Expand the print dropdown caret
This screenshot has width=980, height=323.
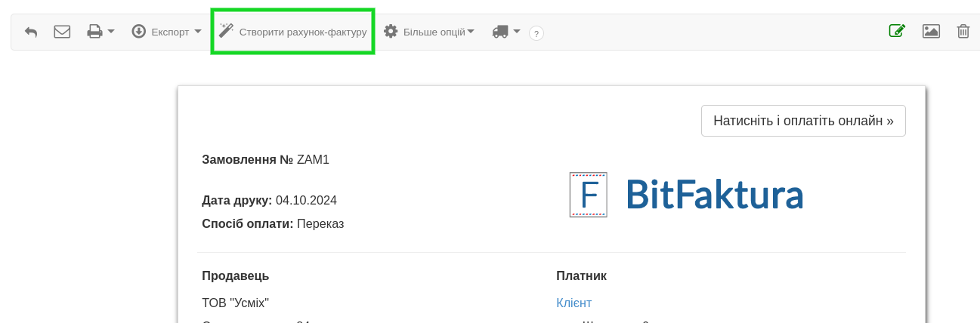pos(111,32)
